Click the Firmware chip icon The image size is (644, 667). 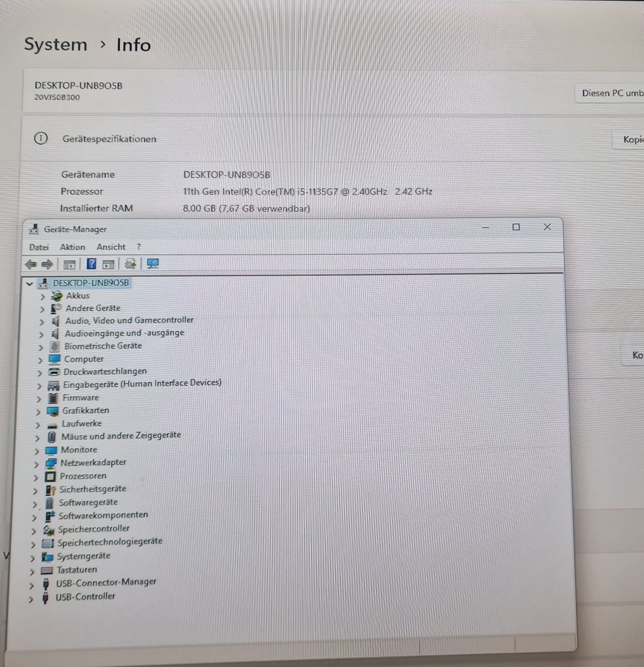coord(53,398)
